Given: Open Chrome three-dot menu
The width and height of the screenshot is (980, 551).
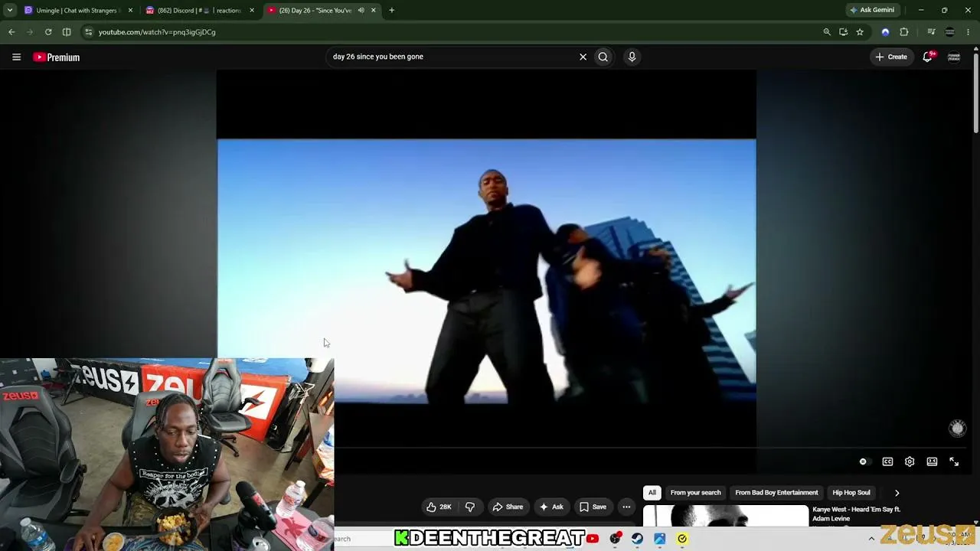Looking at the screenshot, I should tap(969, 32).
